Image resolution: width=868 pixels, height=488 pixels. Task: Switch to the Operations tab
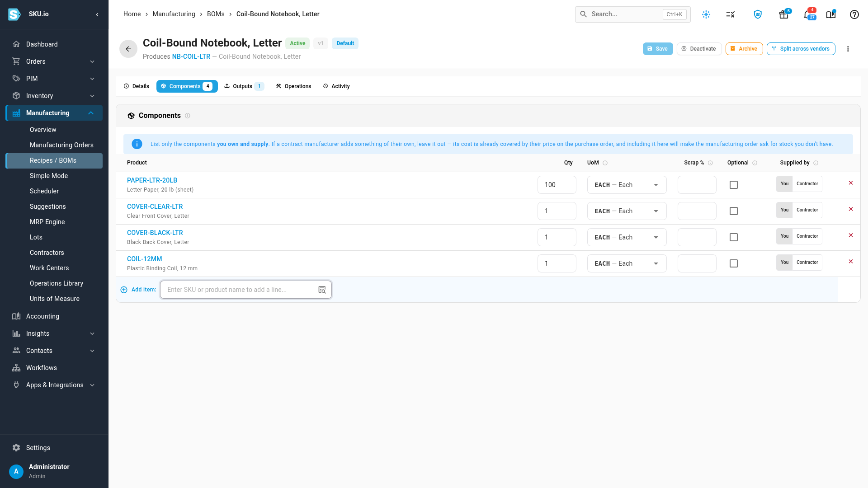(293, 86)
